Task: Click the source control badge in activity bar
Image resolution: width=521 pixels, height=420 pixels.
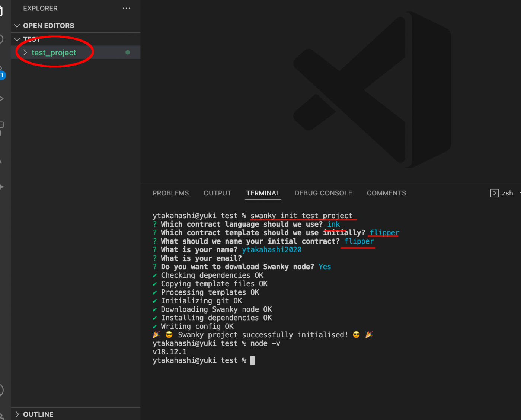Action: coord(2,75)
